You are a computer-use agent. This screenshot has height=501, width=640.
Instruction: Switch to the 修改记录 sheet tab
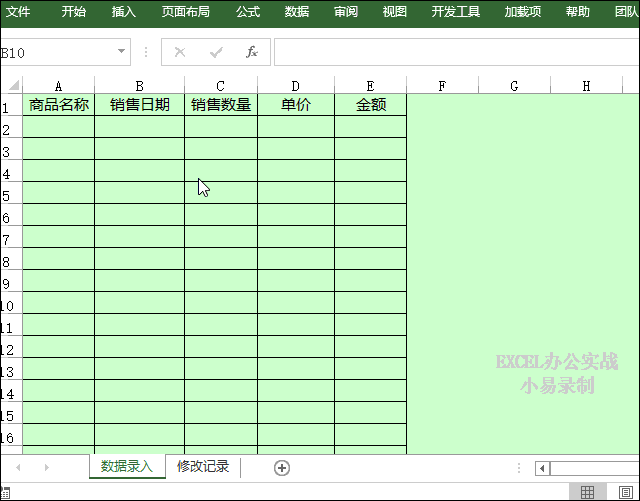203,466
